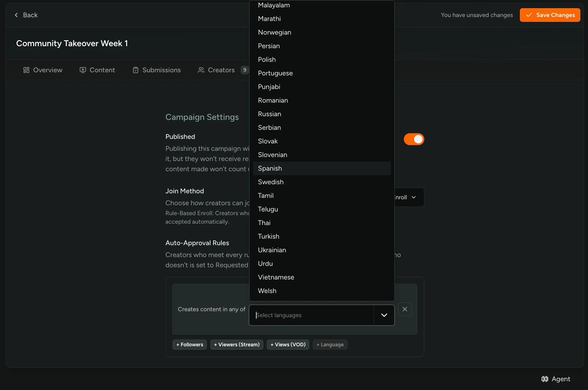Image resolution: width=588 pixels, height=390 pixels.
Task: Click the Select languages input field
Action: 311,315
